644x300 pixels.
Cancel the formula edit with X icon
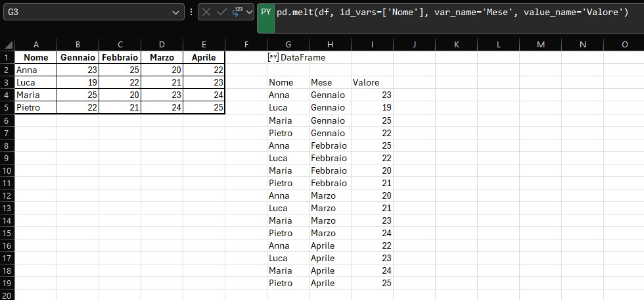point(206,12)
